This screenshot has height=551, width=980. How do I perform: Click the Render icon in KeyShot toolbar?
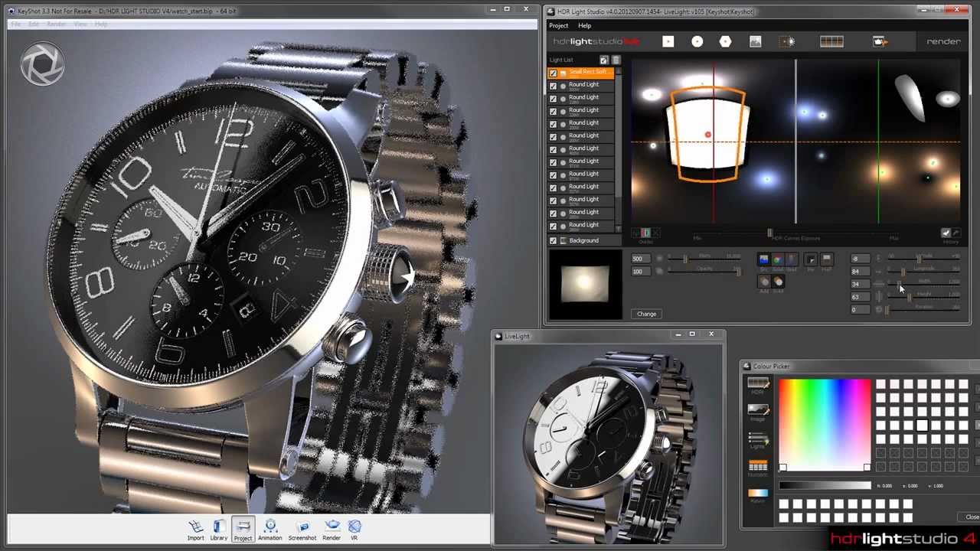pos(332,530)
